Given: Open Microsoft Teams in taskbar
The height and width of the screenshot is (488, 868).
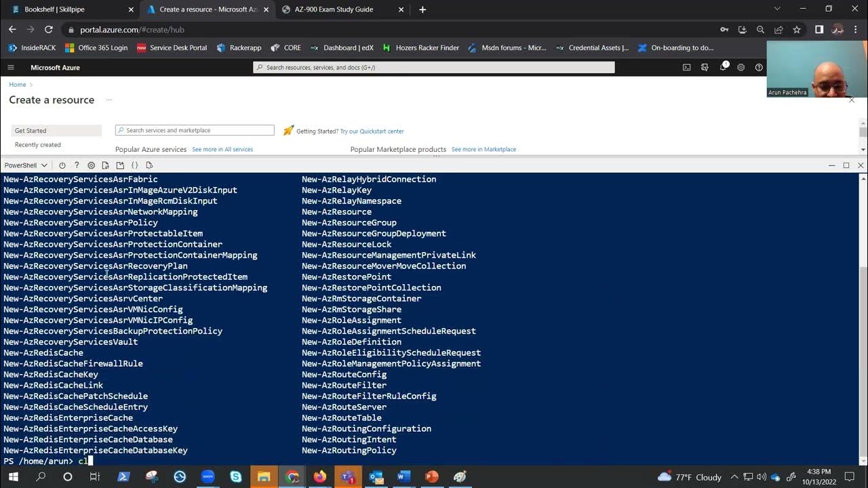Looking at the screenshot, I should click(x=348, y=477).
